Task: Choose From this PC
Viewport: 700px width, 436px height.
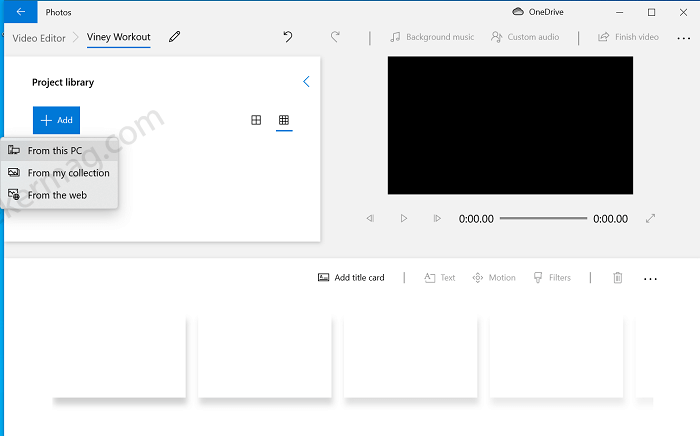Action: (59, 151)
